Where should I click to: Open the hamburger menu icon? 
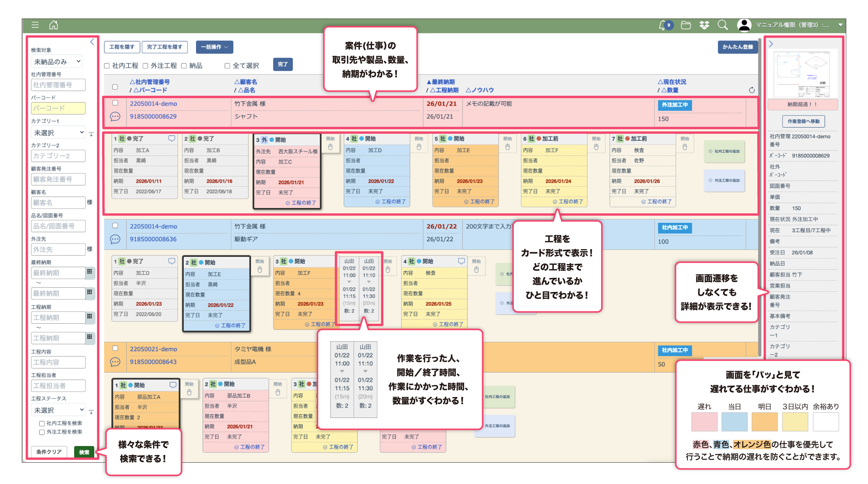[35, 25]
